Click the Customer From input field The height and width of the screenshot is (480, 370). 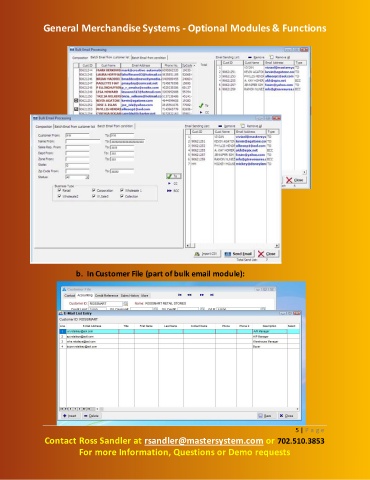(77, 136)
